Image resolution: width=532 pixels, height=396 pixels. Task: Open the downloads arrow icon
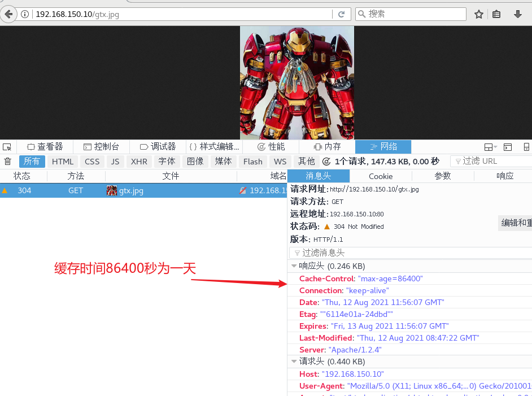(x=518, y=14)
